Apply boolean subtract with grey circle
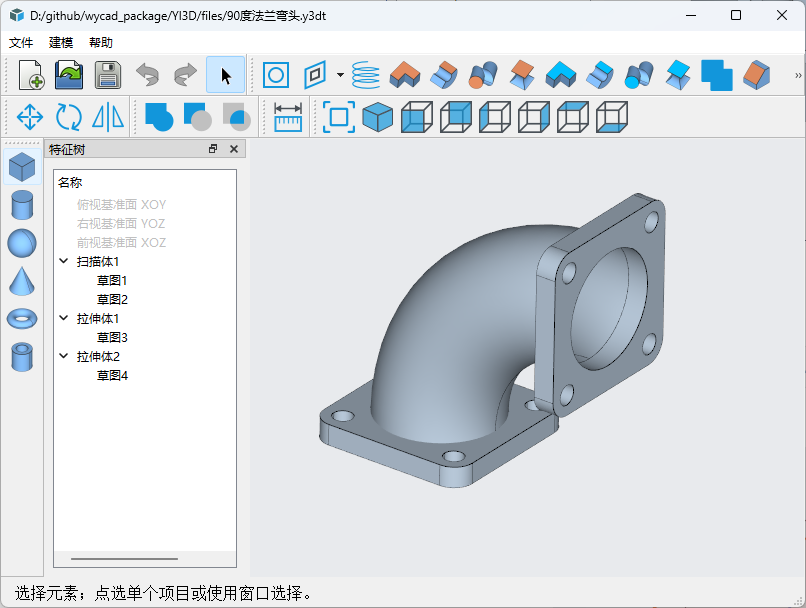806x608 pixels. [198, 117]
